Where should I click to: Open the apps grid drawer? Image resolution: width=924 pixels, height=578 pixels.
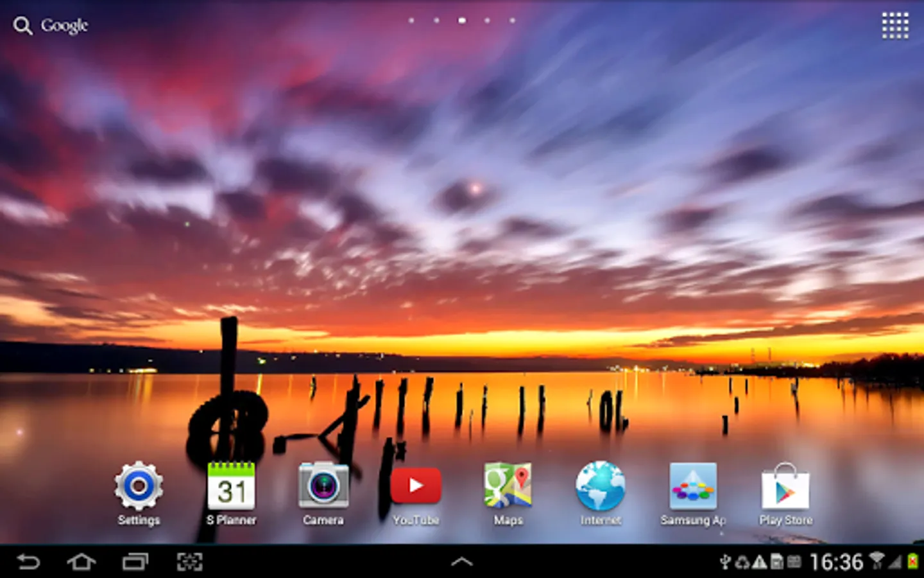[x=895, y=26]
